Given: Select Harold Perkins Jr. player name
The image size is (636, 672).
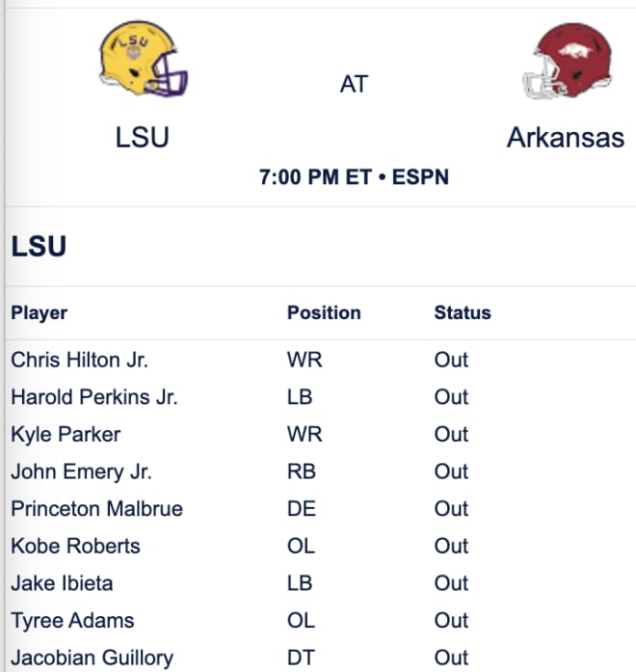Looking at the screenshot, I should click(94, 397).
